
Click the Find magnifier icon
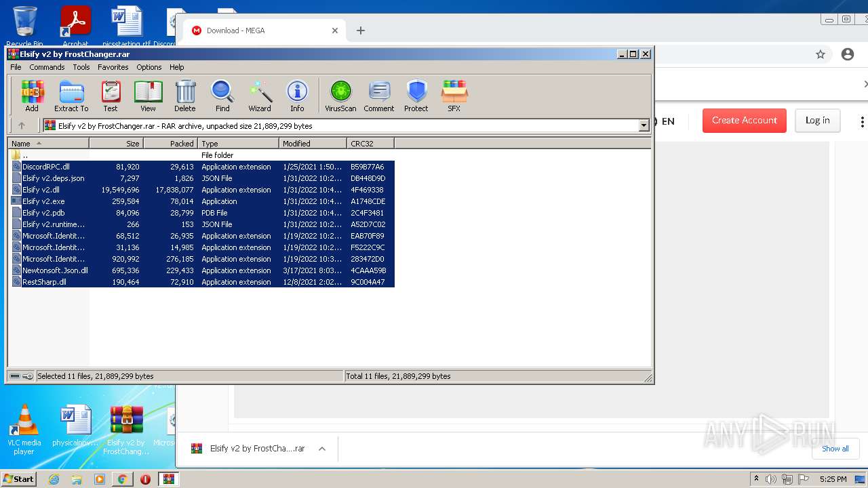coord(222,96)
